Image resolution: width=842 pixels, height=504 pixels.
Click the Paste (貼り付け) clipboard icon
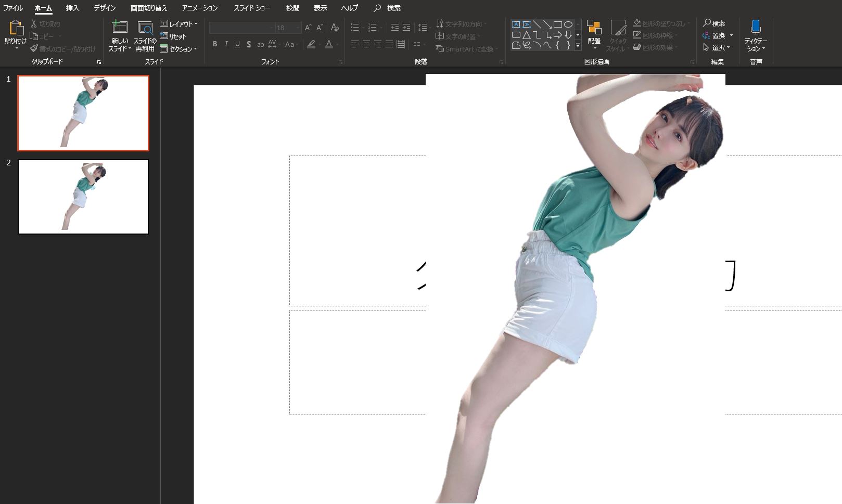click(x=16, y=29)
